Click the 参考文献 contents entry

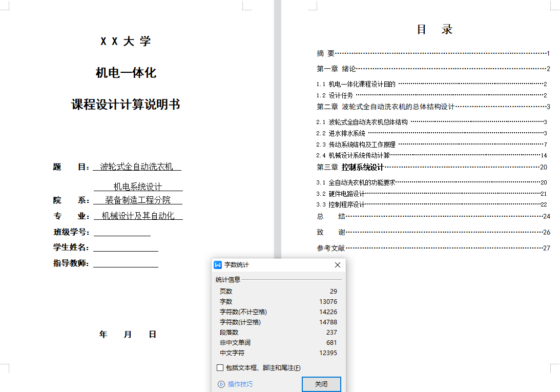point(433,248)
